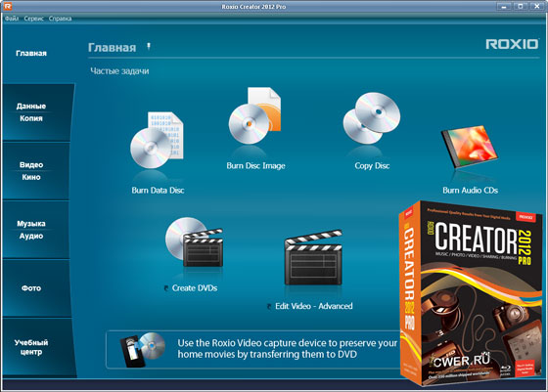This screenshot has width=548, height=392.
Task: Click the VHS to DVD capture icon
Action: point(142,349)
